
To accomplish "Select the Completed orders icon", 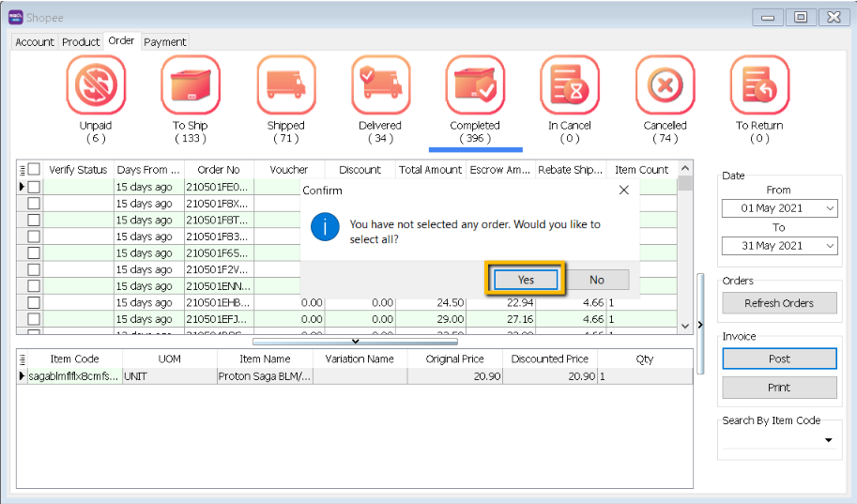I will click(x=475, y=85).
